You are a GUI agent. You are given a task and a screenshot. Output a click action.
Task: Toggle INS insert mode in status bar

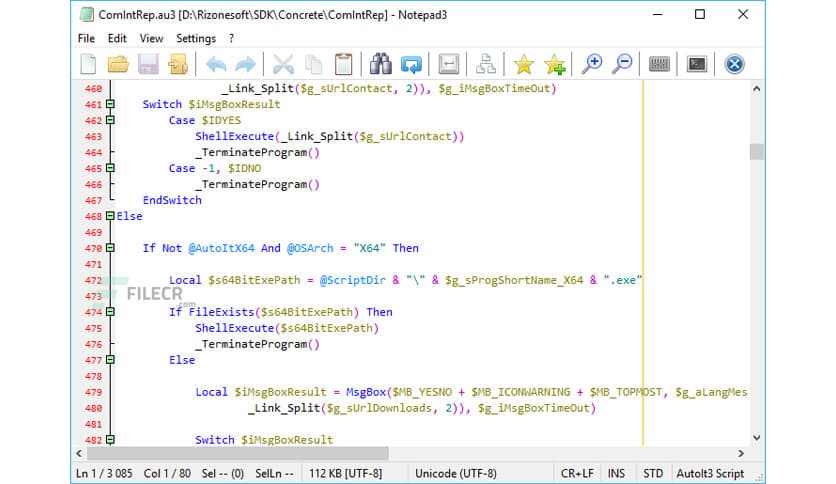(616, 472)
